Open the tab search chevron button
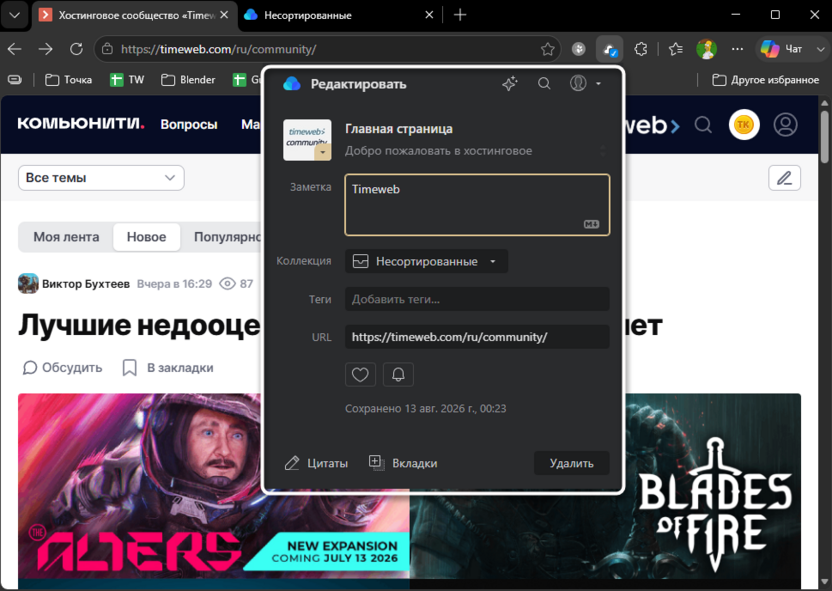Viewport: 832px width, 591px height. [14, 15]
